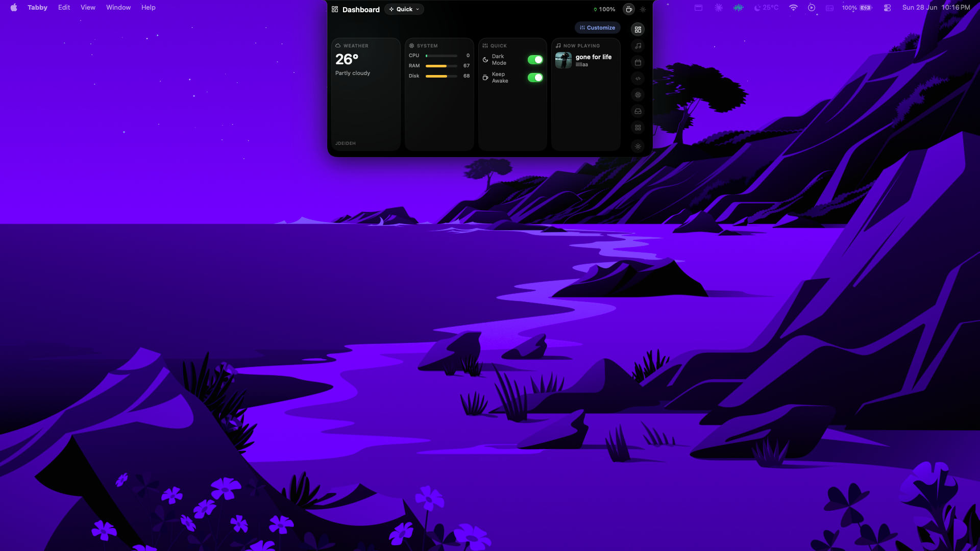Open the Quick layout dropdown
Screen dimensions: 980x551
404,9
